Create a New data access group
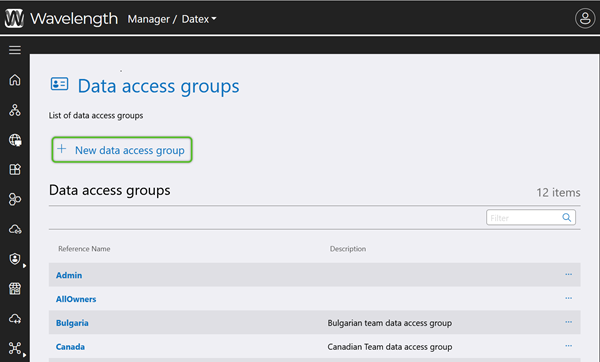600x362 pixels. [x=122, y=150]
